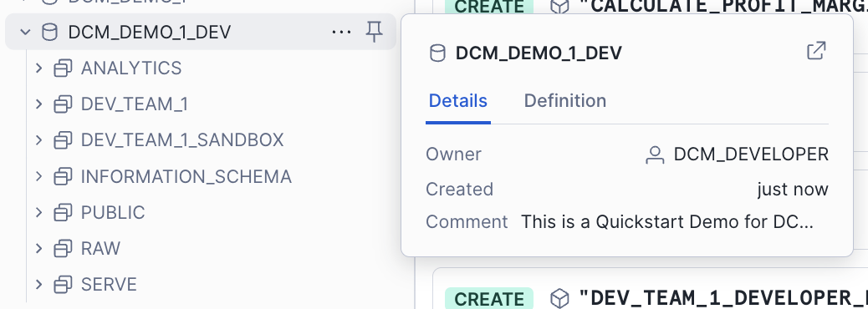
Task: Click the ANALYTICS schema icon
Action: pos(63,68)
